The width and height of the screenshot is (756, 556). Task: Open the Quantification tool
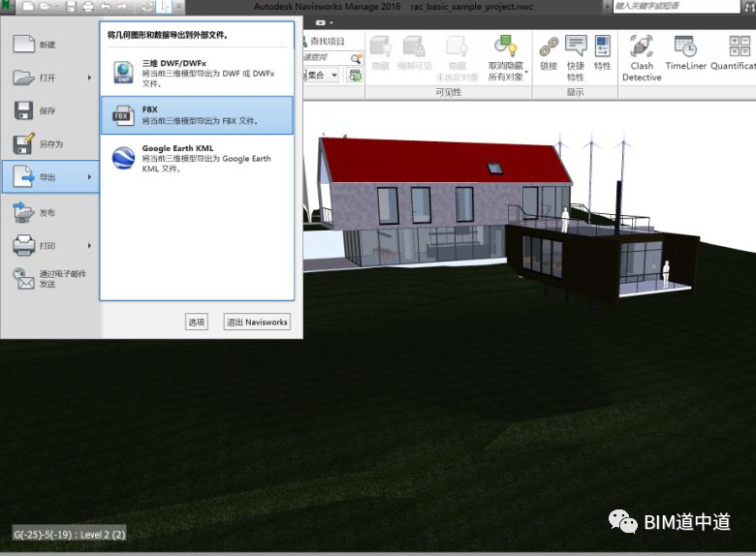[x=733, y=53]
